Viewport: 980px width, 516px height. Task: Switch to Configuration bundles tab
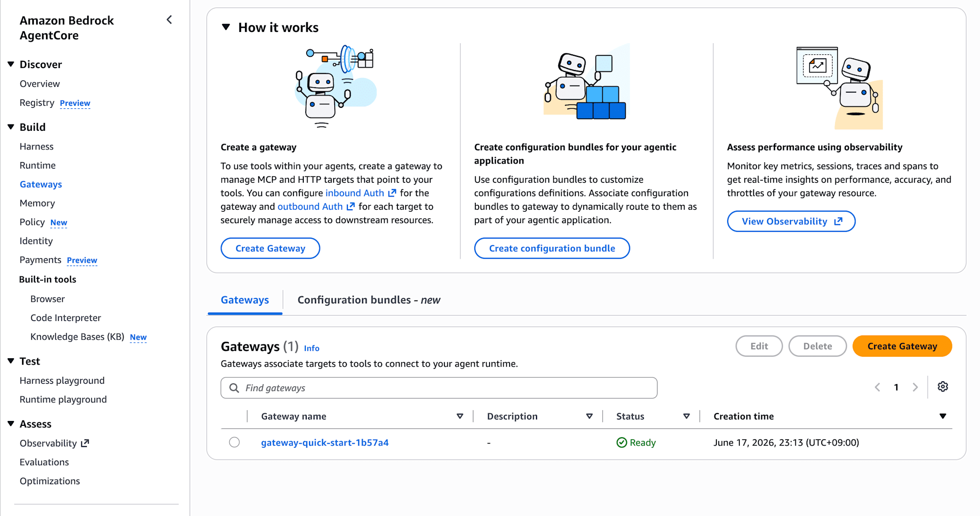tap(368, 300)
